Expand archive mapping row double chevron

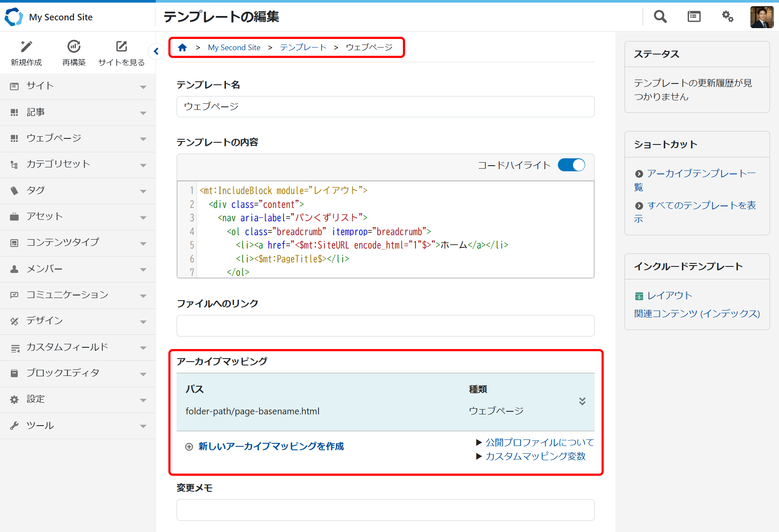(582, 401)
